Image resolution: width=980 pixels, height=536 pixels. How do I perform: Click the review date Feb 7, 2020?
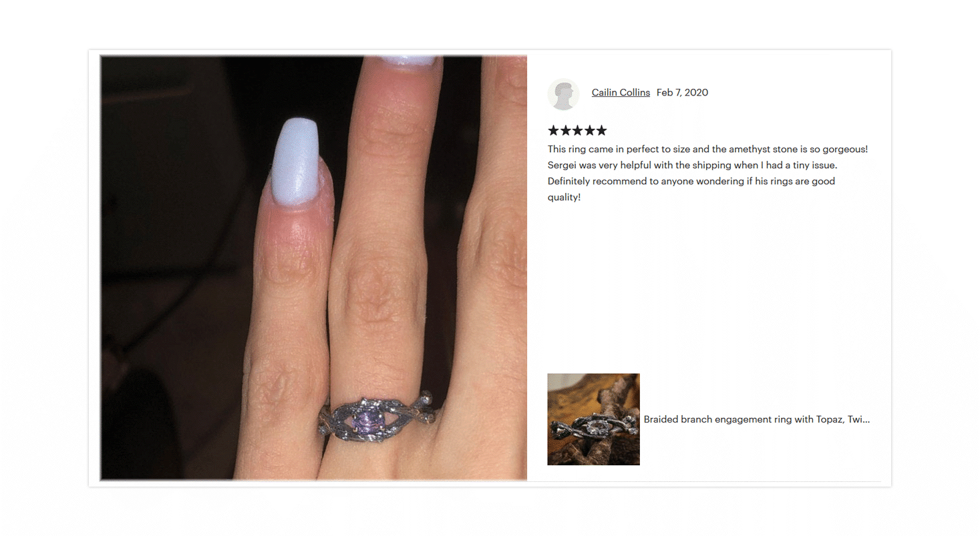click(x=682, y=93)
